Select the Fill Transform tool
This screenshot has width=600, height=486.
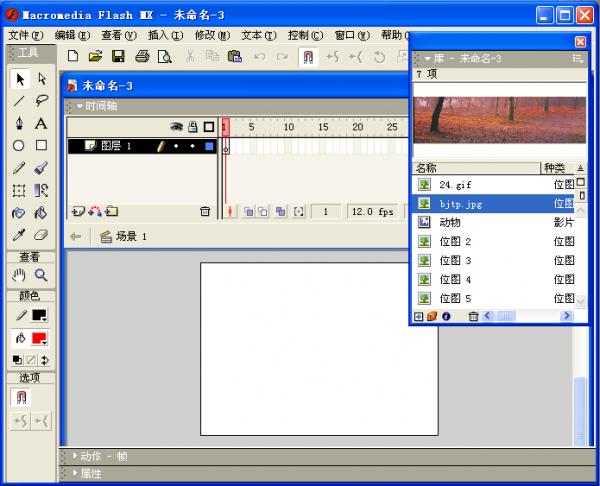[x=41, y=190]
